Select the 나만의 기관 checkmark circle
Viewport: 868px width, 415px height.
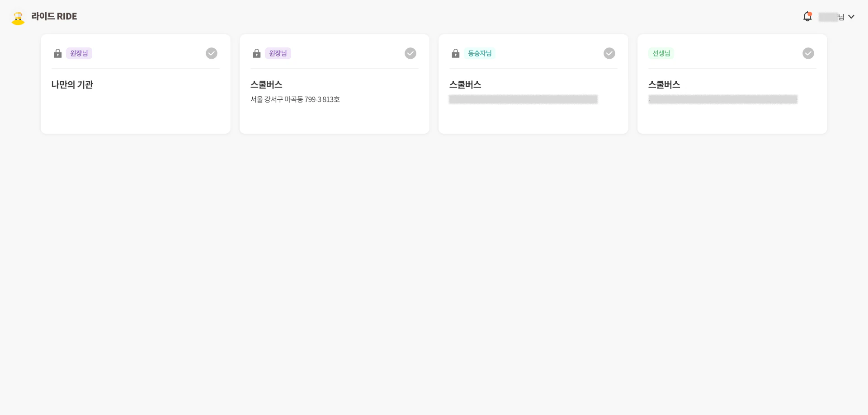point(212,53)
